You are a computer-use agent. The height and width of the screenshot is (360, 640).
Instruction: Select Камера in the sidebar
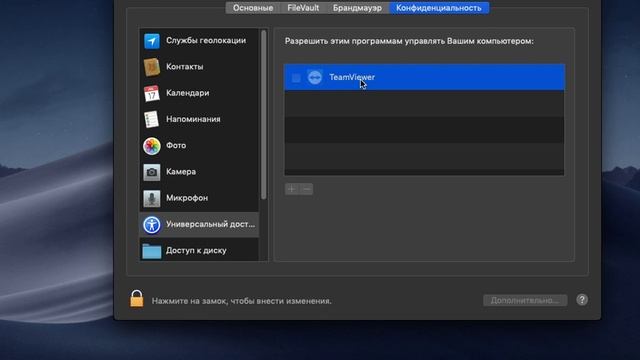199,172
